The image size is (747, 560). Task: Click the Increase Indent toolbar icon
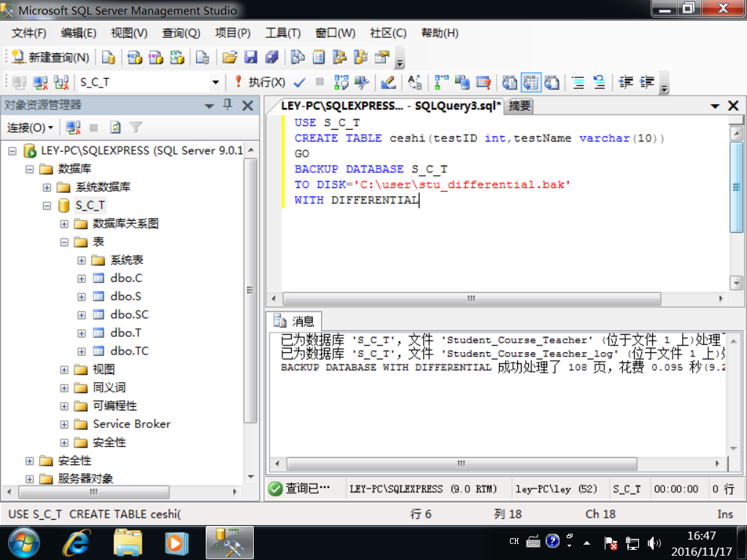click(x=647, y=82)
